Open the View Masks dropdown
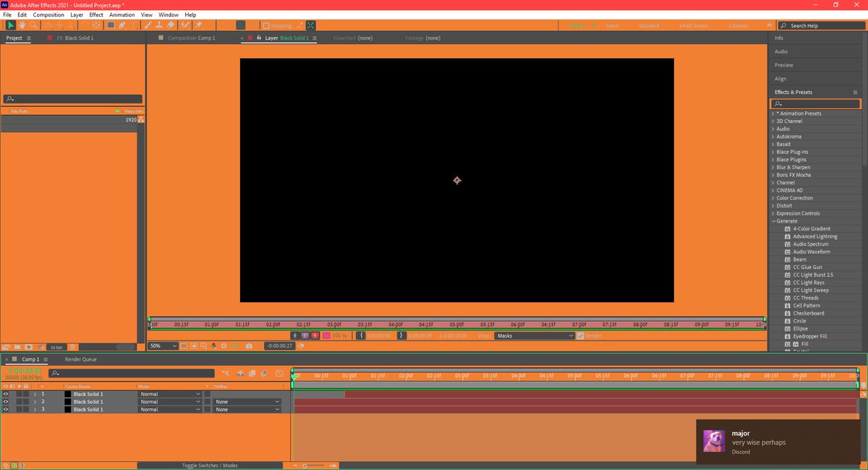The height and width of the screenshot is (470, 868). [x=535, y=336]
